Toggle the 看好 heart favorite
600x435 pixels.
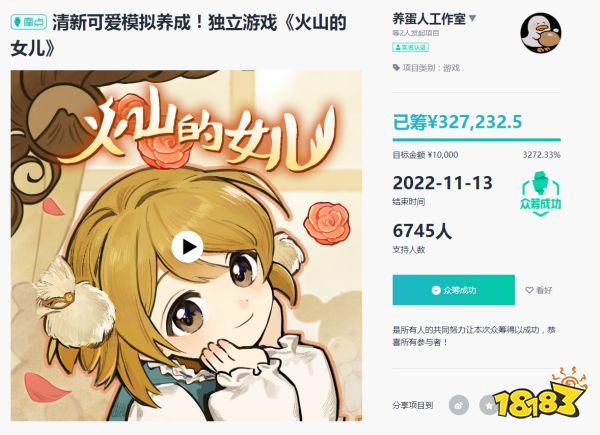539,290
